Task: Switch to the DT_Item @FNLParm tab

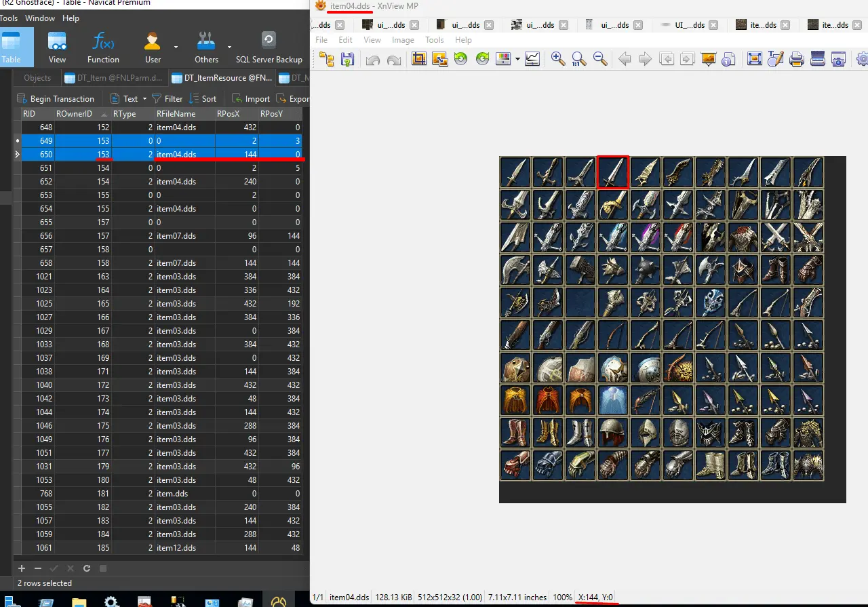Action: 113,78
